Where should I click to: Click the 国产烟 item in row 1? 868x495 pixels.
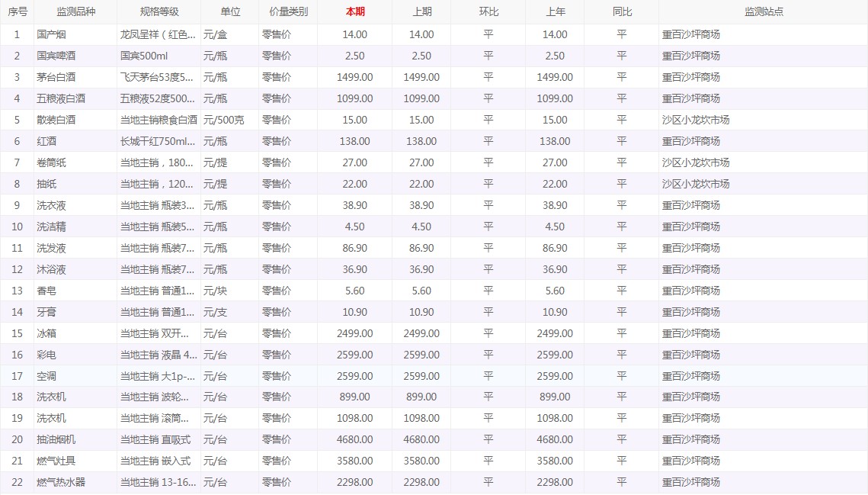[x=51, y=34]
